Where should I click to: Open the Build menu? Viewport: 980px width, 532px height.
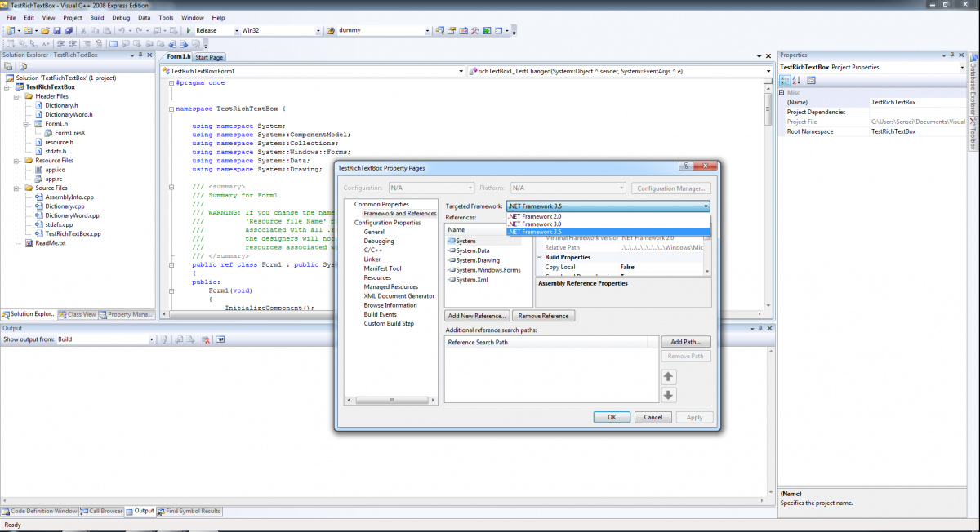coord(97,17)
